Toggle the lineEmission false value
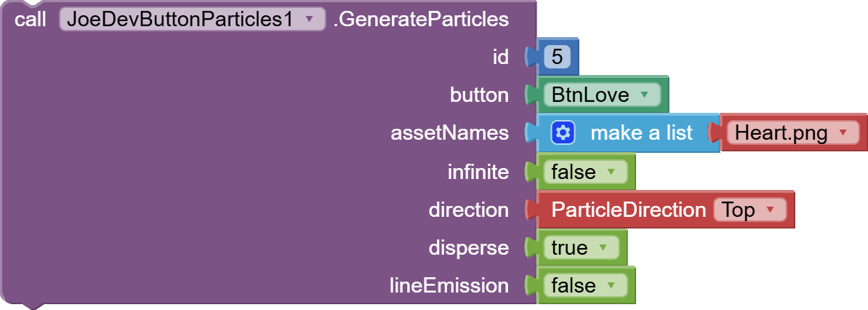Viewport: 868px width, 310px height. coord(585,285)
